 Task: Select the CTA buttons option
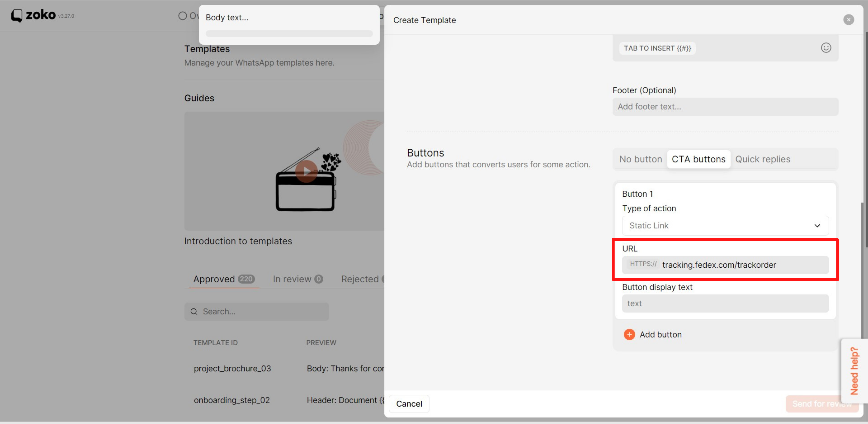pos(698,159)
